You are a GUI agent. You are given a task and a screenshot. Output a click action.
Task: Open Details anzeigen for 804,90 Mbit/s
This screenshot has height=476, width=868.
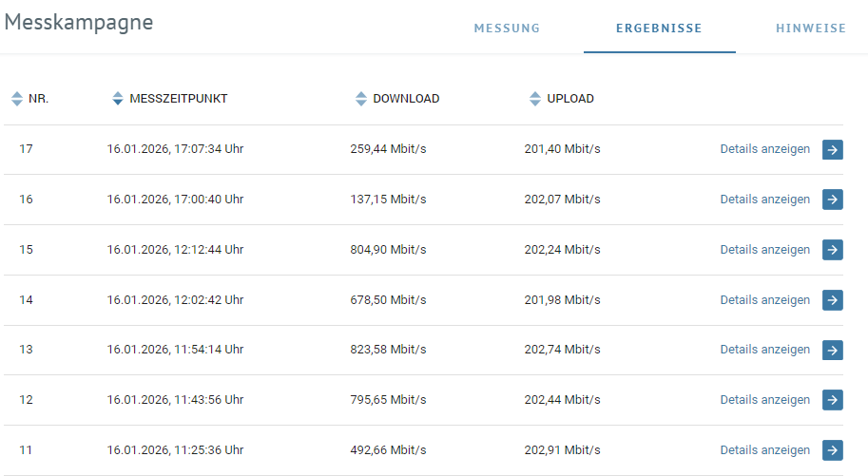tap(765, 250)
